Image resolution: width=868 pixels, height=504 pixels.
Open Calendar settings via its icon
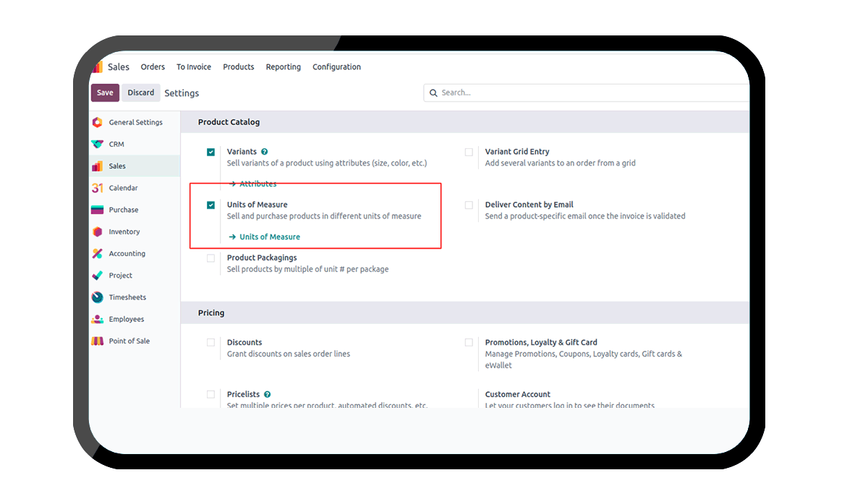pos(97,188)
